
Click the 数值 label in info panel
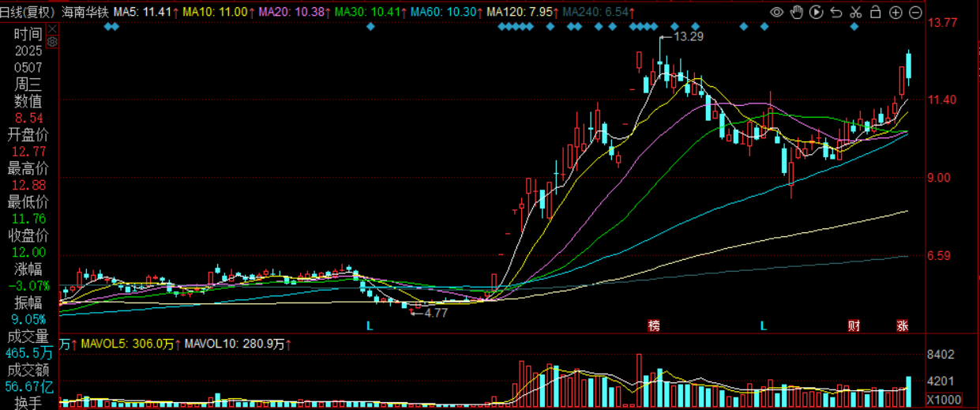28,101
